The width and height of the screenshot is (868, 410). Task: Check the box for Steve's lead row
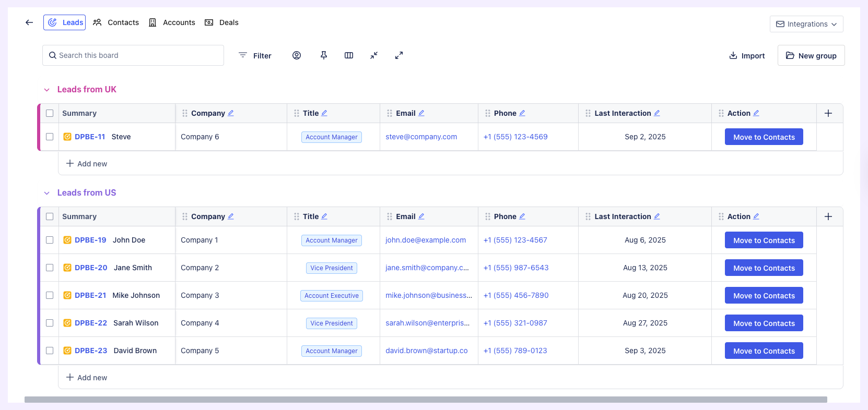click(50, 137)
